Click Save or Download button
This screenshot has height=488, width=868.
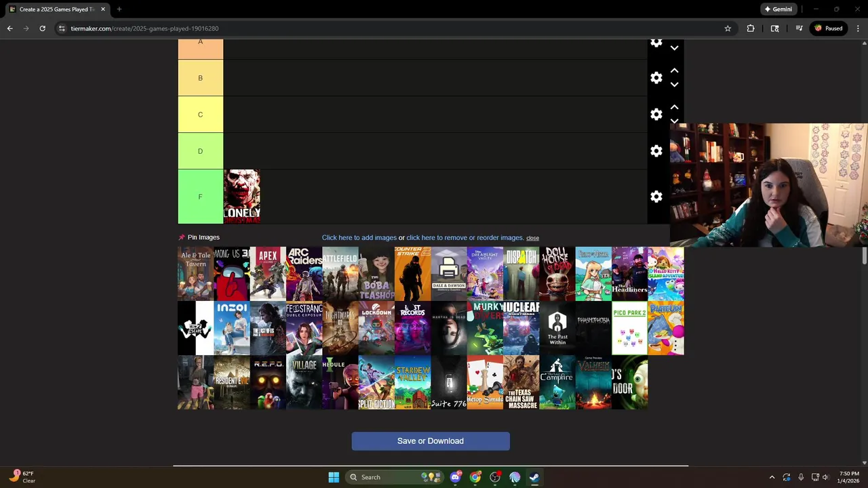pos(431,441)
